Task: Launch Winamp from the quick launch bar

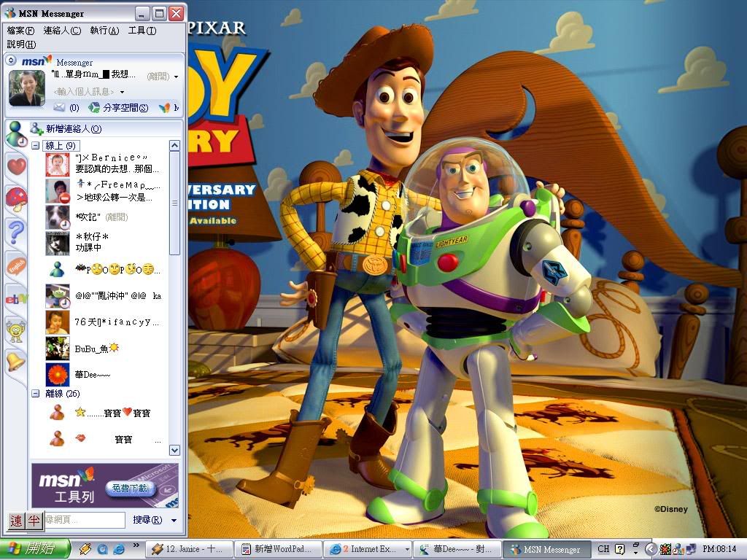Action: coord(85,549)
